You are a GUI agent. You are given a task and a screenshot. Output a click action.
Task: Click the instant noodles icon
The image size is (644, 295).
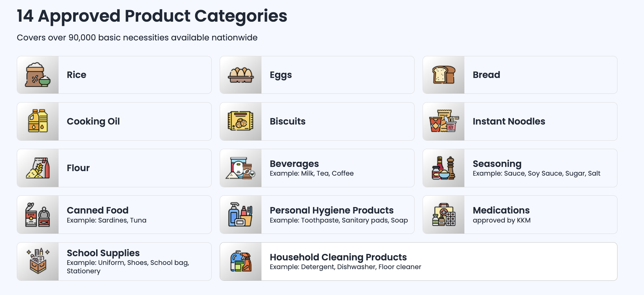pyautogui.click(x=444, y=121)
